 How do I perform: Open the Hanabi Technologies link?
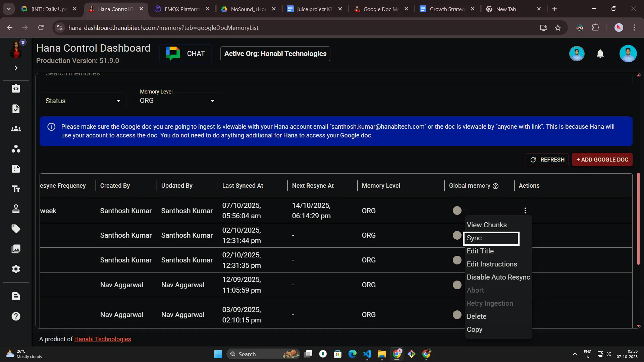coord(102,339)
